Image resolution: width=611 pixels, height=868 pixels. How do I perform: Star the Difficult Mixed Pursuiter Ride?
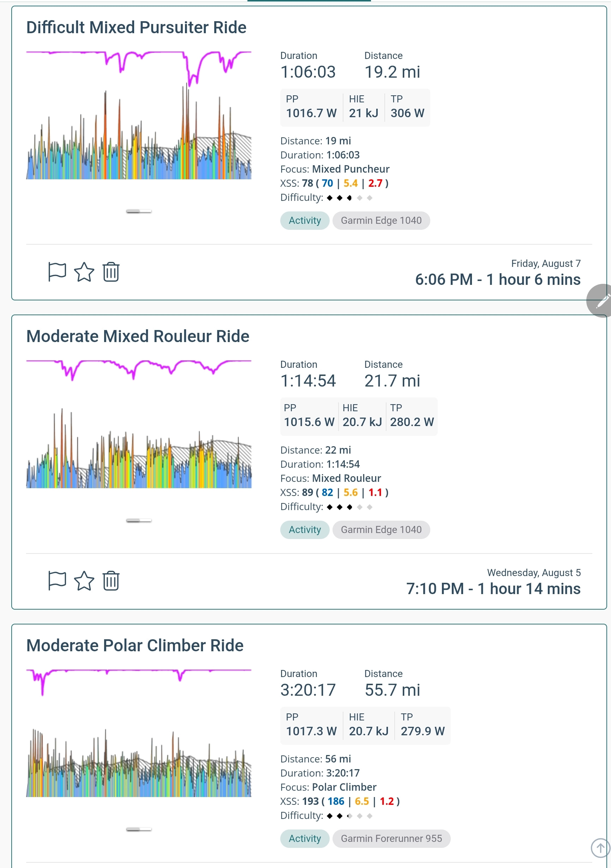pos(84,272)
